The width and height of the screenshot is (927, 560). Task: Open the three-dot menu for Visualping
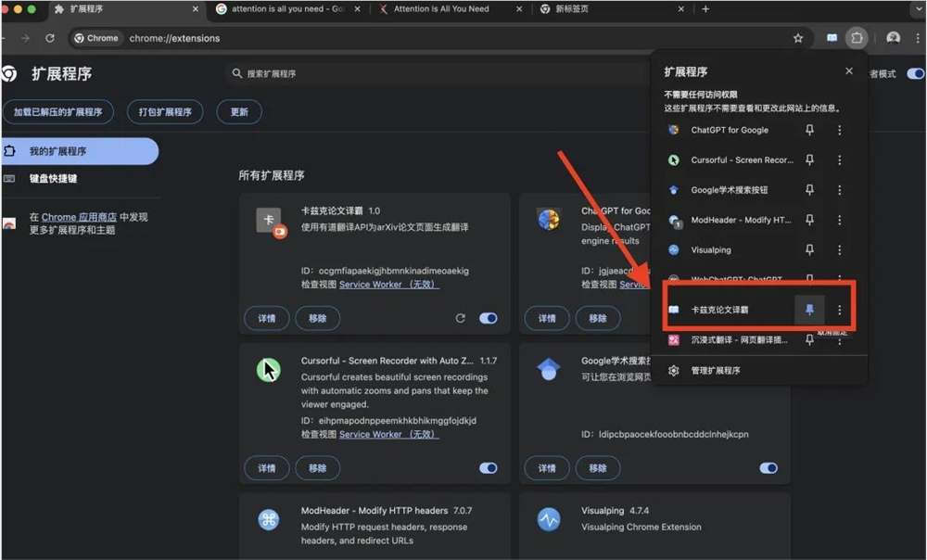(x=840, y=248)
